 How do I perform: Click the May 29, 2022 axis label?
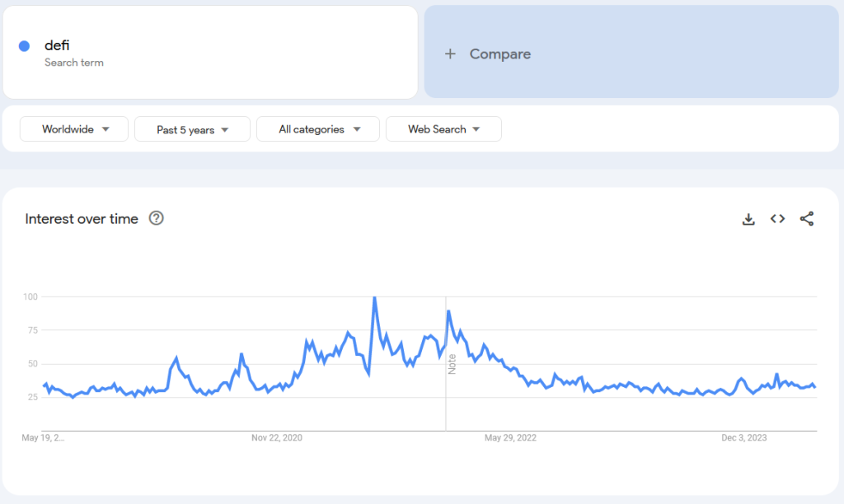(x=510, y=438)
